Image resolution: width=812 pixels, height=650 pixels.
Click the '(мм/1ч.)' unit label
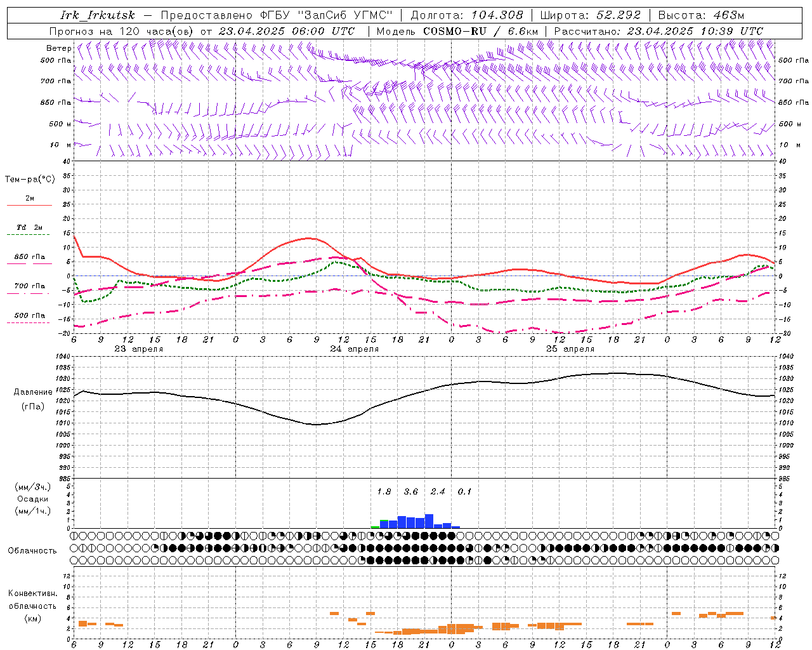[33, 511]
